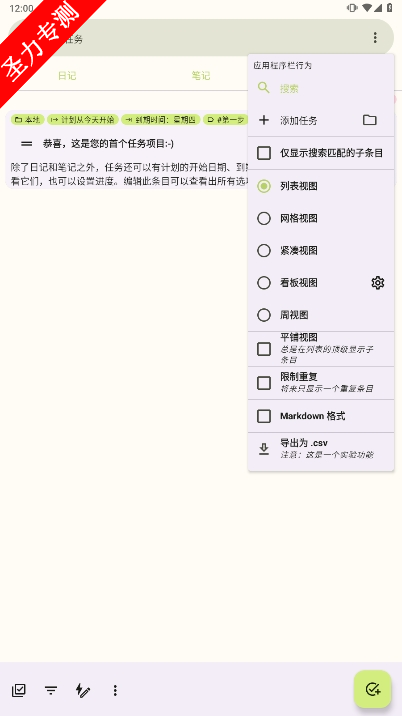Open the filter icon in bottom bar
The height and width of the screenshot is (716, 402).
(x=51, y=690)
